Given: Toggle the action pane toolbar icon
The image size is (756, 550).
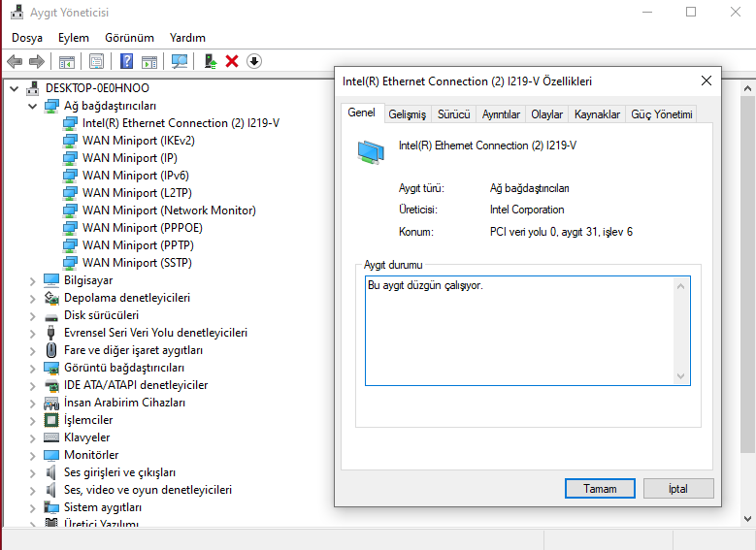Looking at the screenshot, I should pyautogui.click(x=149, y=62).
